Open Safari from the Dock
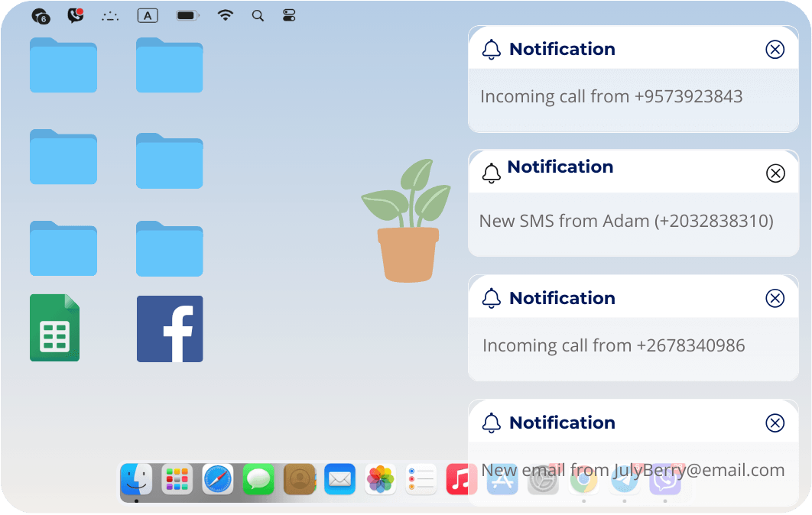 pos(218,480)
